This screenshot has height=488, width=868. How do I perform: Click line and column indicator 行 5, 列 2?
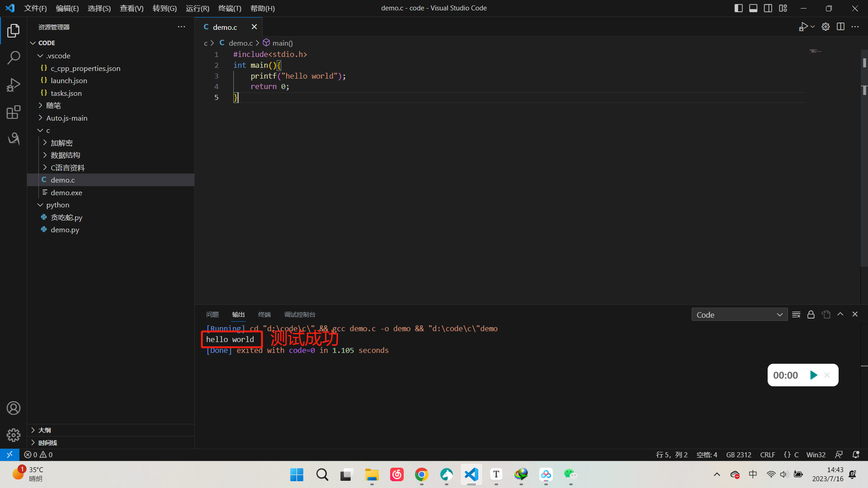pos(672,455)
